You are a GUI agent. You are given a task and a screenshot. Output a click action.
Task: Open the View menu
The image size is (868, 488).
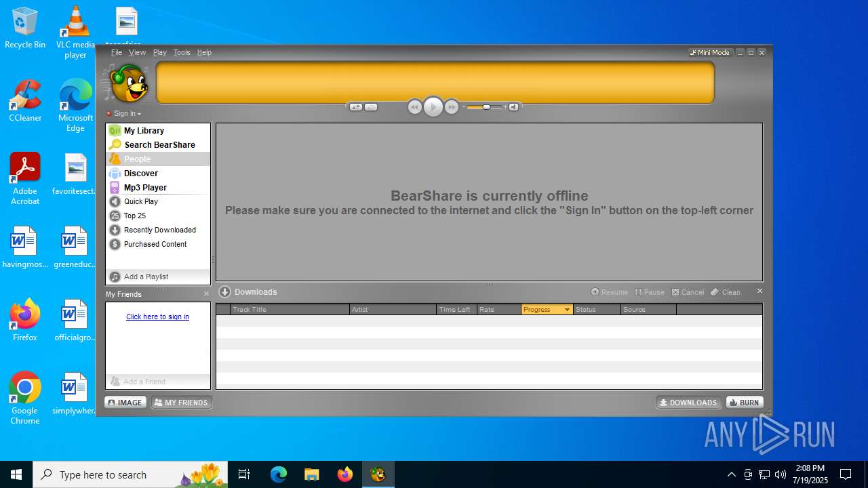138,52
